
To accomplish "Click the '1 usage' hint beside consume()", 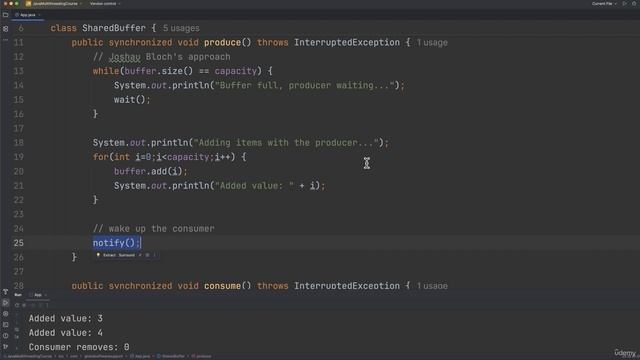I will [432, 286].
